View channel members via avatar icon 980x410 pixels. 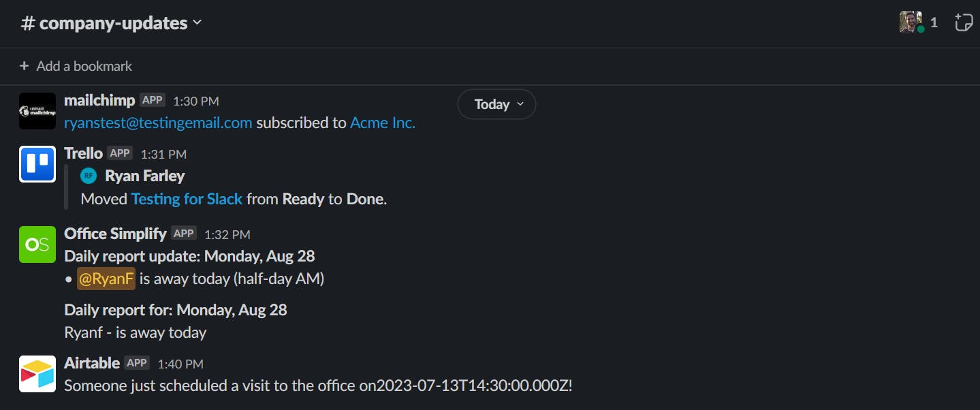tap(911, 22)
